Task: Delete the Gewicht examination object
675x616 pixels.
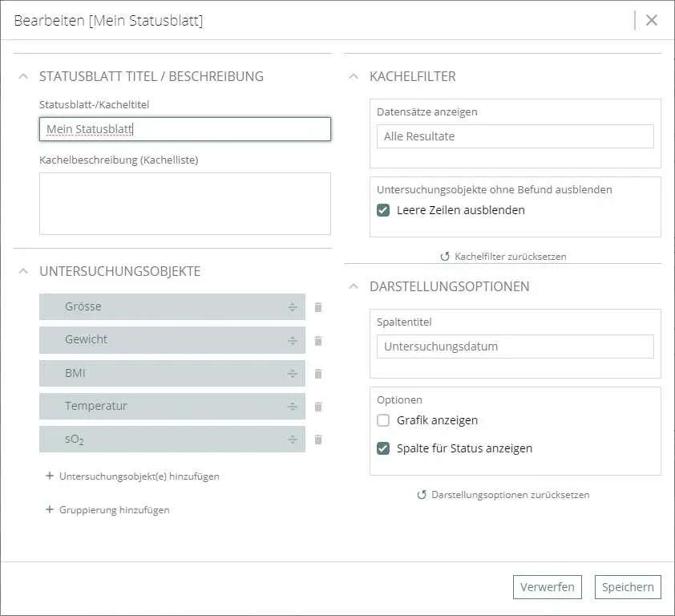Action: pos(318,341)
